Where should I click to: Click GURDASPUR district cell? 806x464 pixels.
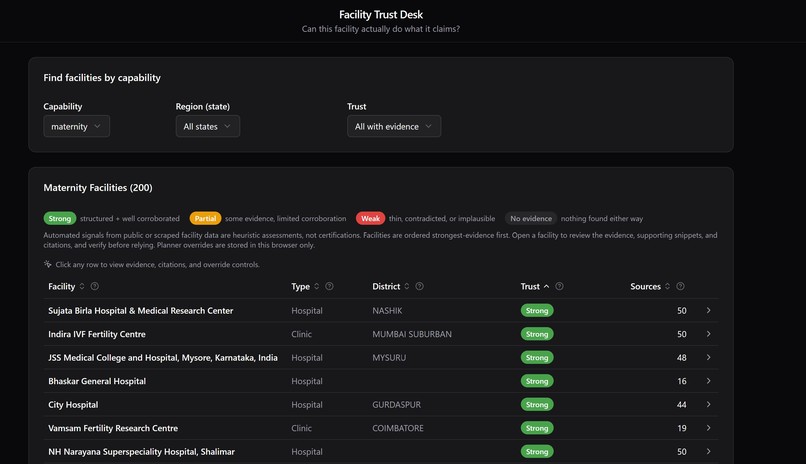coord(396,404)
